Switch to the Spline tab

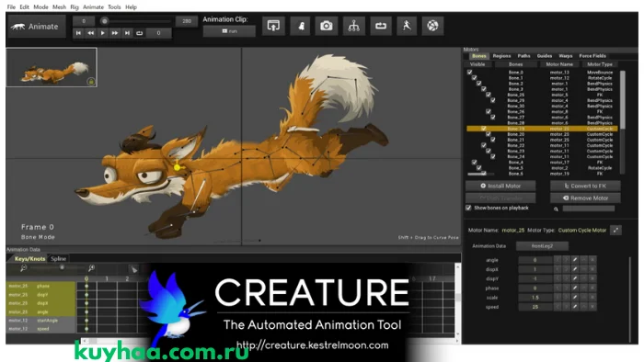(x=58, y=259)
